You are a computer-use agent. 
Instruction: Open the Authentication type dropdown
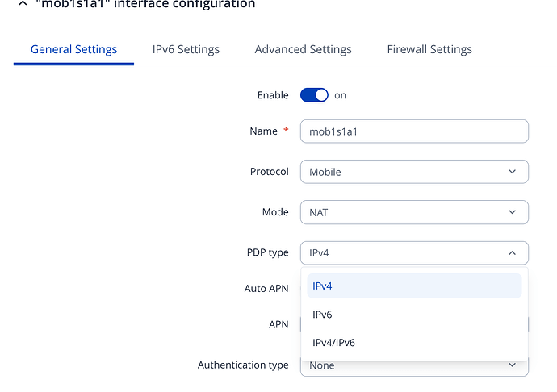pos(404,367)
